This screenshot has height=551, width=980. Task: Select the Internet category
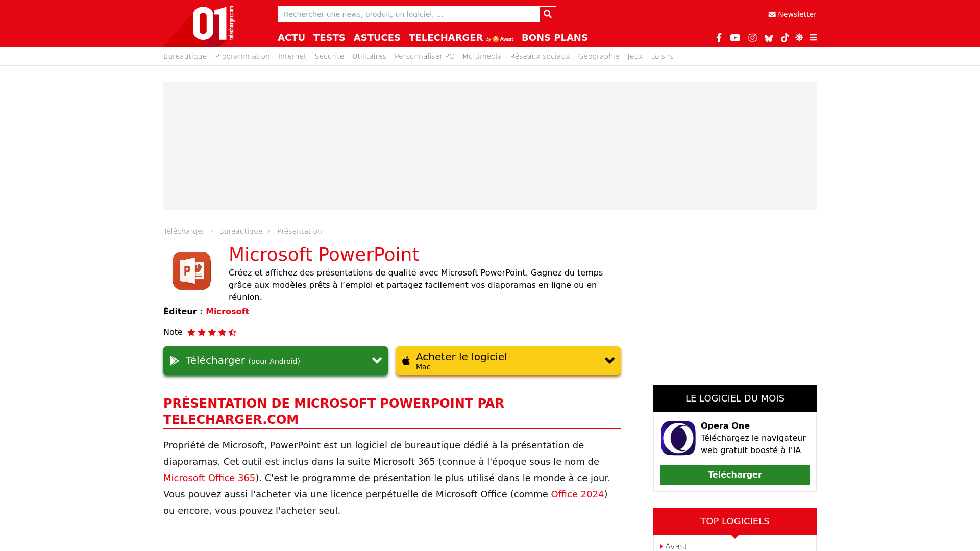(x=292, y=56)
